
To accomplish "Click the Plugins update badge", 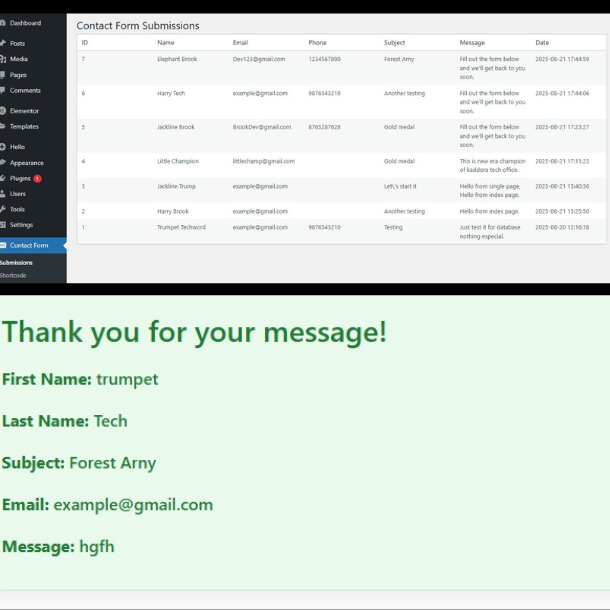I will [x=37, y=178].
